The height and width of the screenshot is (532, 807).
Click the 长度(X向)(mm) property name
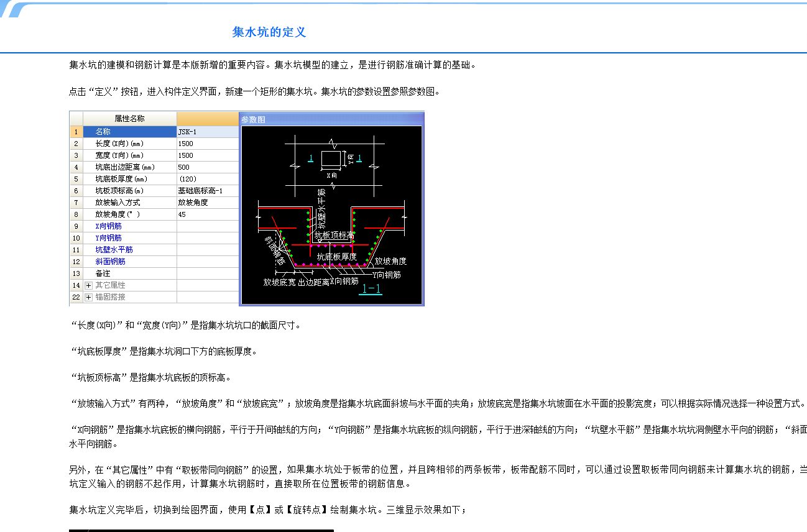(119, 144)
